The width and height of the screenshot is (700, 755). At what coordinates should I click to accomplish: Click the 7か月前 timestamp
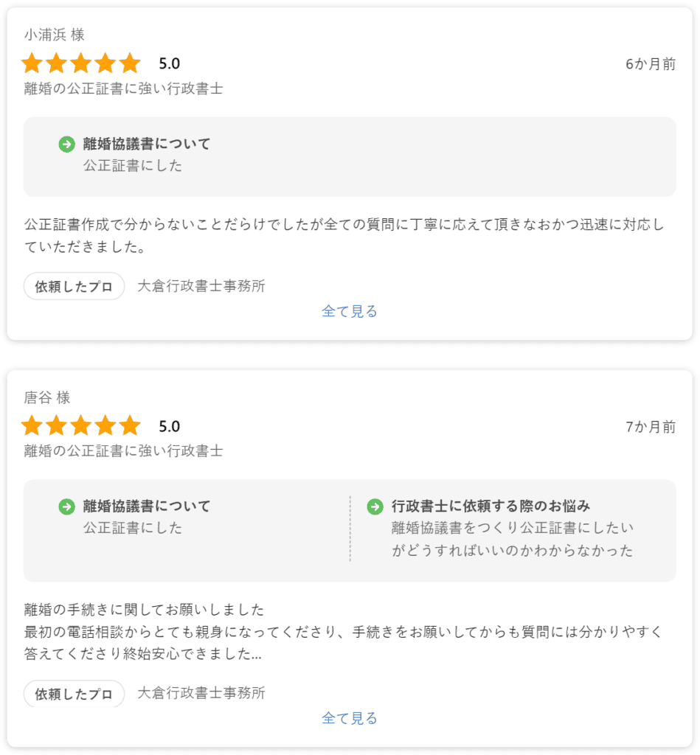coord(651,427)
